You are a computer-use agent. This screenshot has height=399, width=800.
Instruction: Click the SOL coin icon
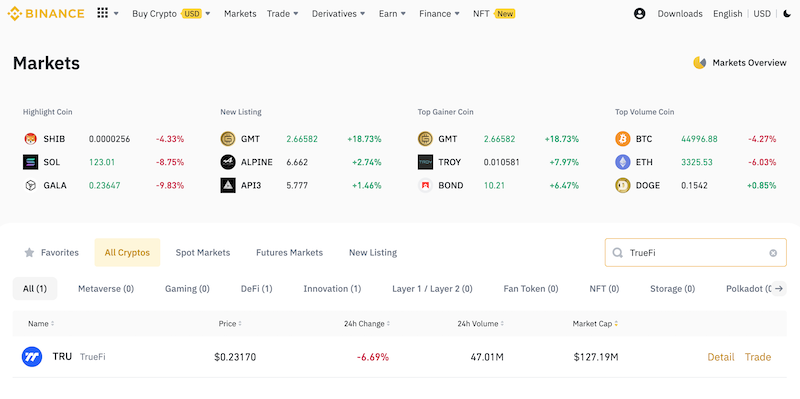(31, 162)
